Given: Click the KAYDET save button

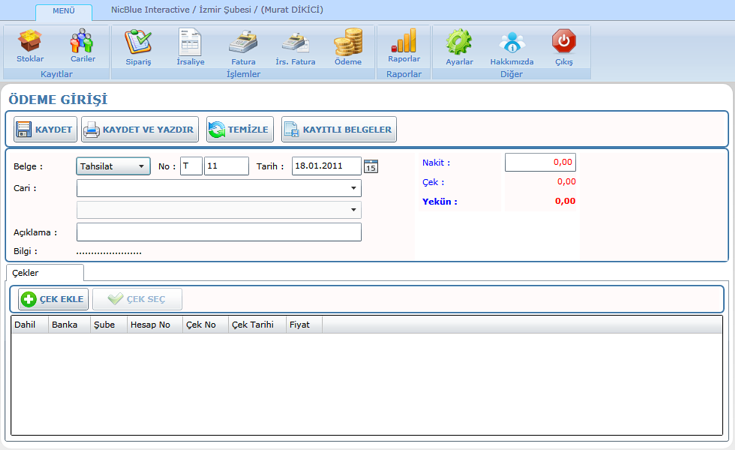Looking at the screenshot, I should click(x=45, y=130).
